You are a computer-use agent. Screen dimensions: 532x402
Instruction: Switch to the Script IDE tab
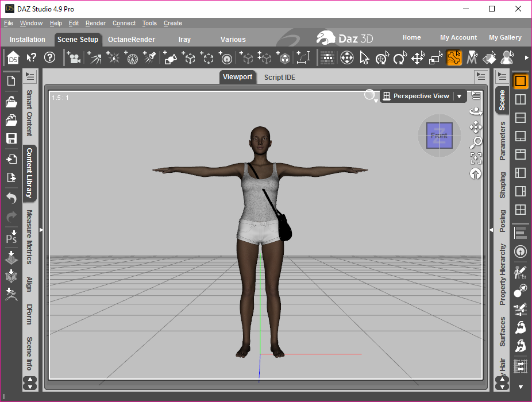279,77
